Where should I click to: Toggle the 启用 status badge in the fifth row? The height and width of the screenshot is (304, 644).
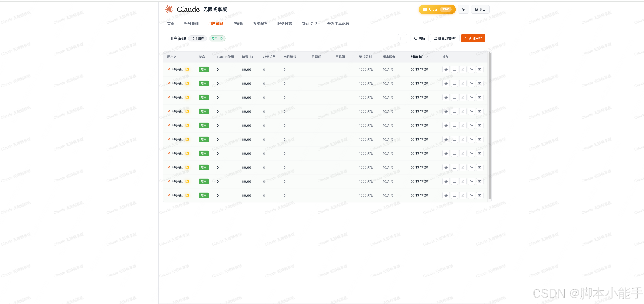pos(203,126)
